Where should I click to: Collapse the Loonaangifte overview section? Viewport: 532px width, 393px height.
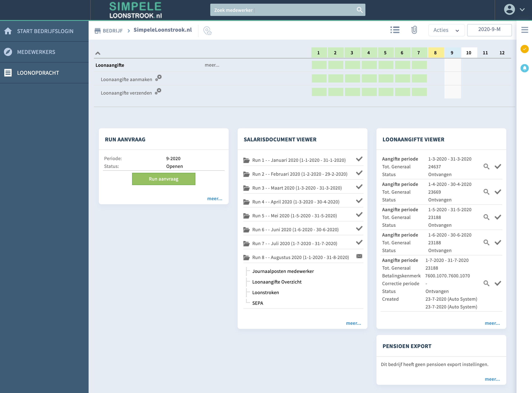(98, 53)
